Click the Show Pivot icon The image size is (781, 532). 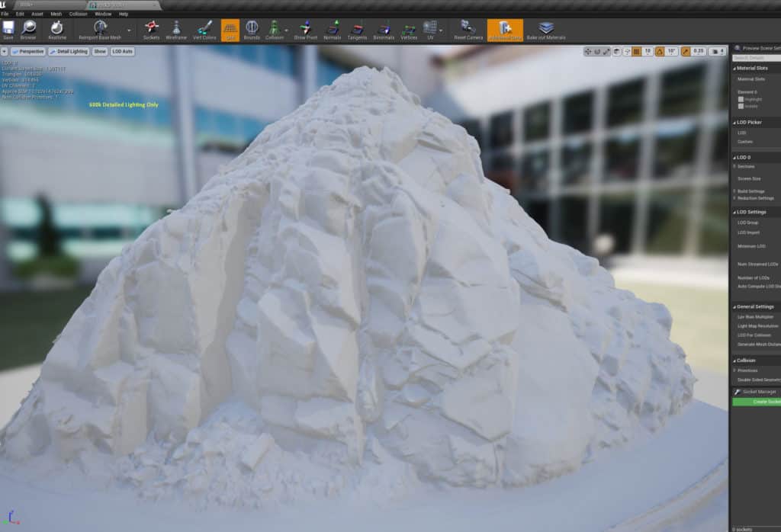(x=305, y=30)
